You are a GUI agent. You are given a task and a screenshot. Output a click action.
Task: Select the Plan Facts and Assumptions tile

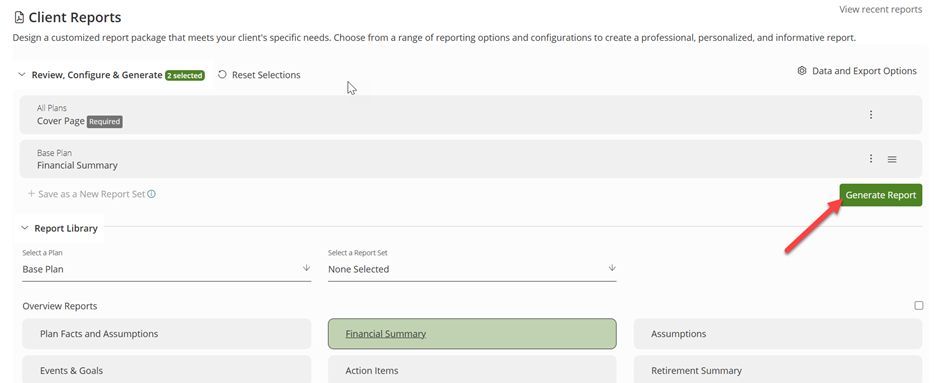pos(167,334)
